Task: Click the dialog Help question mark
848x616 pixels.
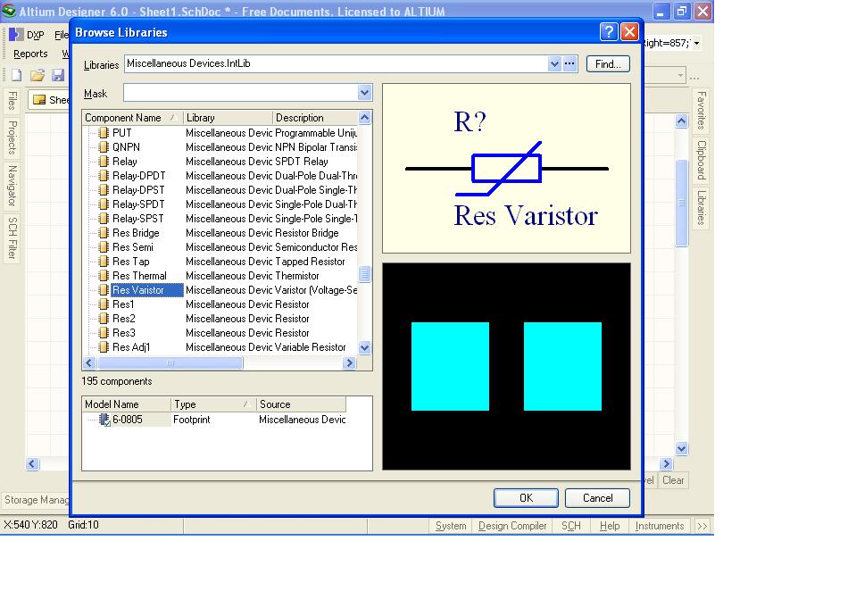Action: pos(609,32)
